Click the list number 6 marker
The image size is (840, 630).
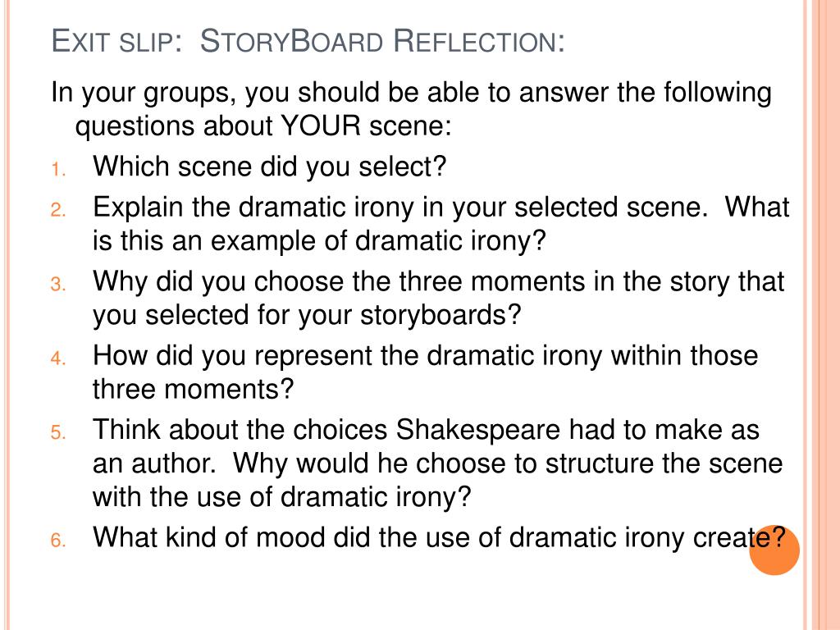[x=58, y=541]
